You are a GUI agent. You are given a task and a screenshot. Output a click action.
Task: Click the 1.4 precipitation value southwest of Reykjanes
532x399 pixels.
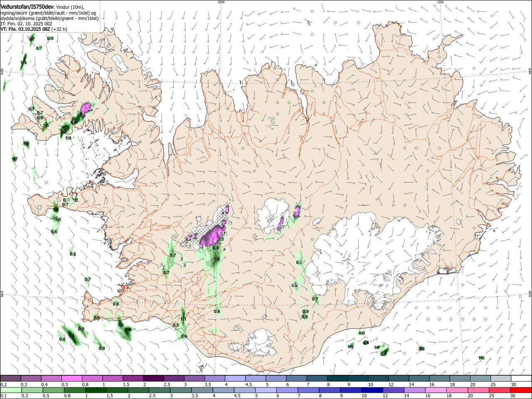(71, 336)
